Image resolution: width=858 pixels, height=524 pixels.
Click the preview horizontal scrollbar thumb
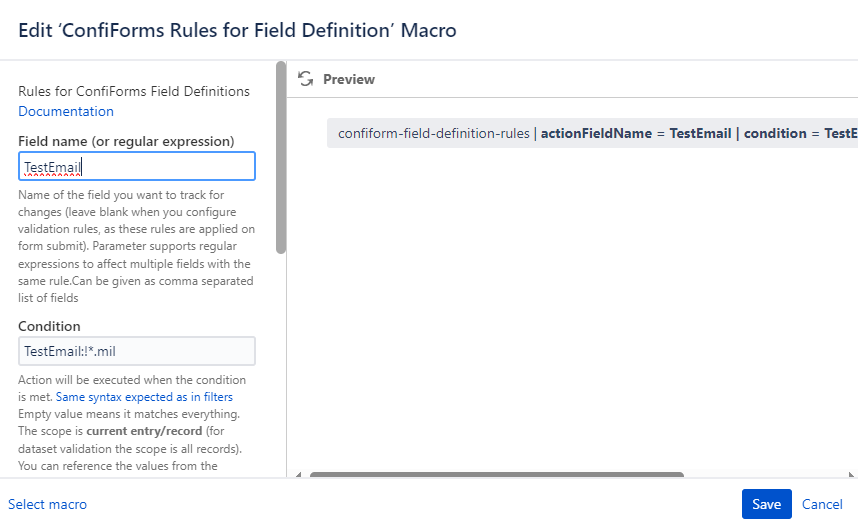[x=497, y=474]
